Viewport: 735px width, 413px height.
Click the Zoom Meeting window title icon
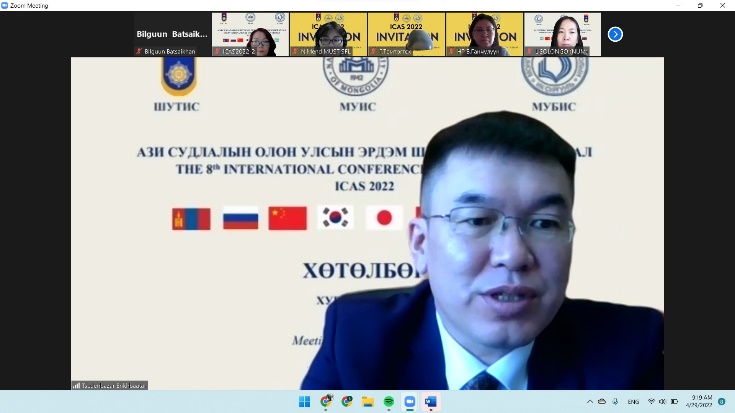click(x=5, y=6)
